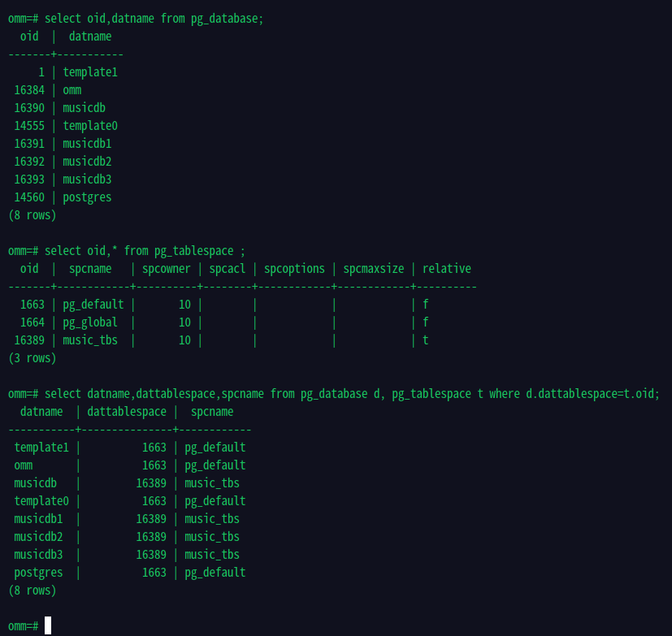Viewport: 672px width, 636px height.
Task: Click oid value 14555 for template0
Action: 29,126
